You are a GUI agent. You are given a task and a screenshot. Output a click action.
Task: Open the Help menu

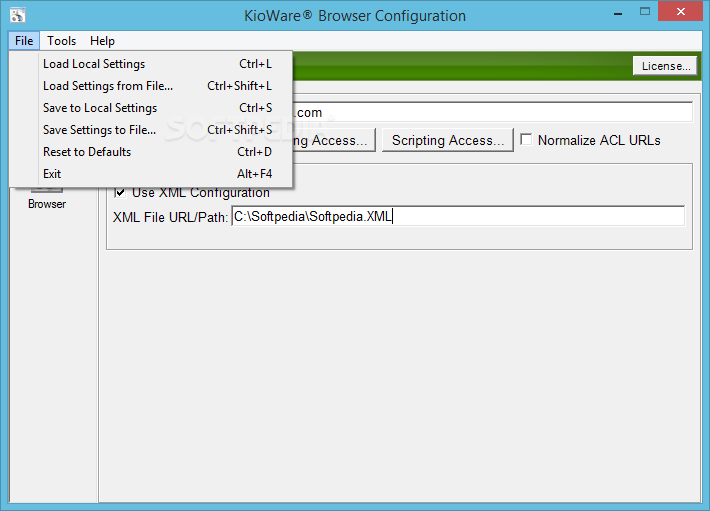point(102,41)
